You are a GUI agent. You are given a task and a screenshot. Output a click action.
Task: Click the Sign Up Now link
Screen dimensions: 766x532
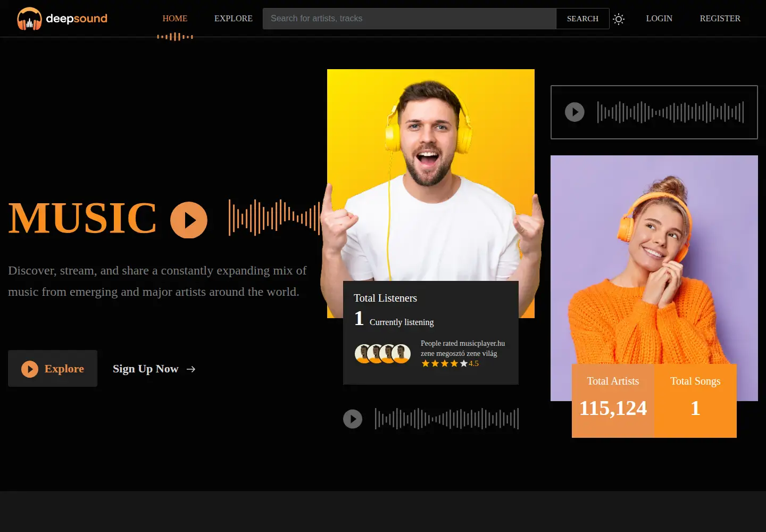(154, 369)
